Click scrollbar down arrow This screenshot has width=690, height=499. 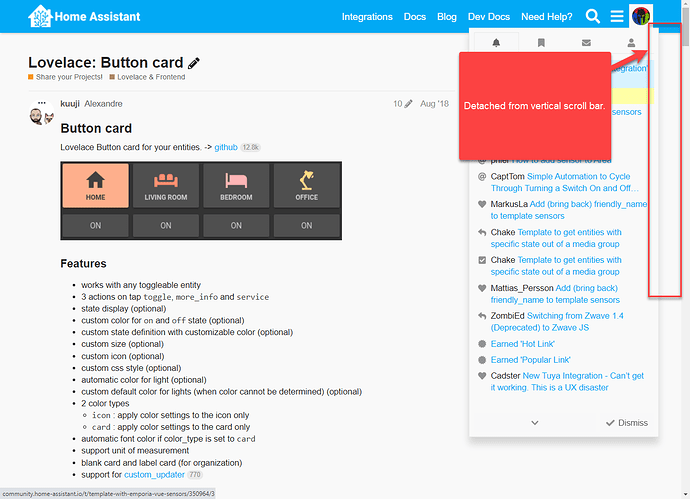[x=686, y=494]
